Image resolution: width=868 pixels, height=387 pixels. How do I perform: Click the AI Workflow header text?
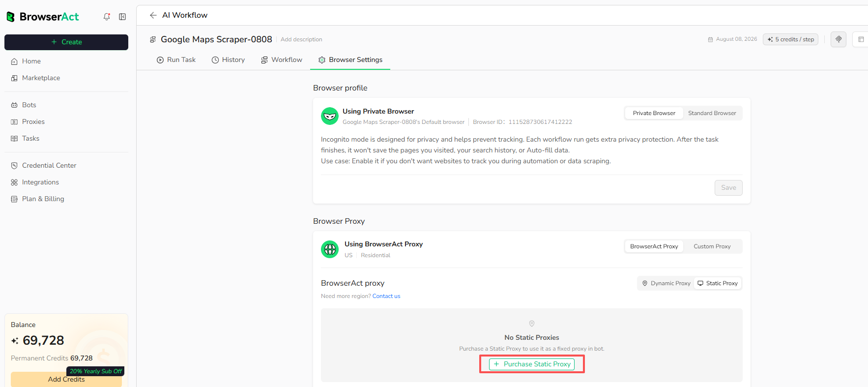185,15
